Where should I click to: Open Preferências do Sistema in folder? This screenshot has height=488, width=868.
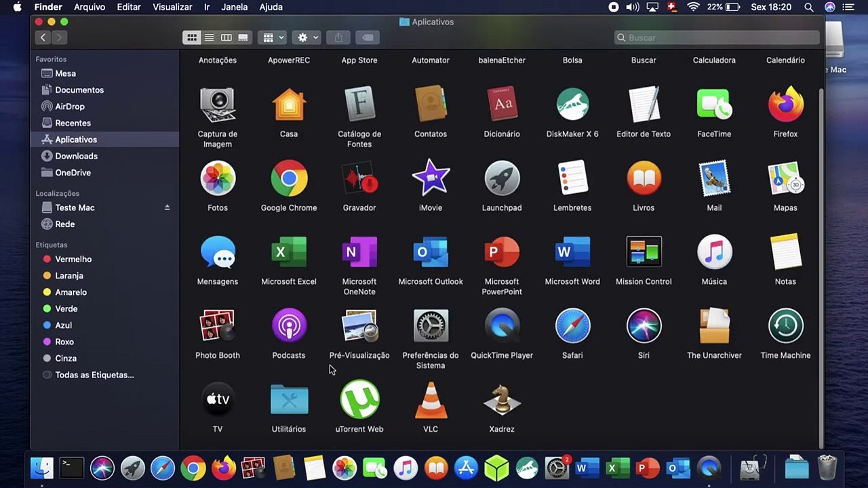431,327
